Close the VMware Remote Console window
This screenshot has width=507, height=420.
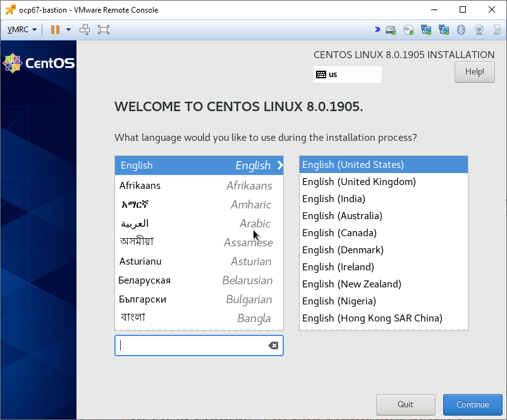click(x=491, y=9)
